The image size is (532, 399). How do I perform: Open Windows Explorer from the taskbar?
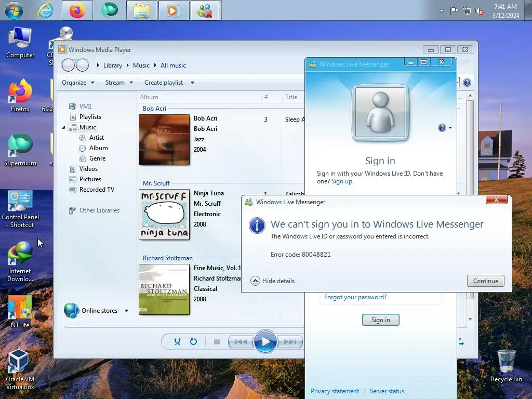tap(142, 10)
